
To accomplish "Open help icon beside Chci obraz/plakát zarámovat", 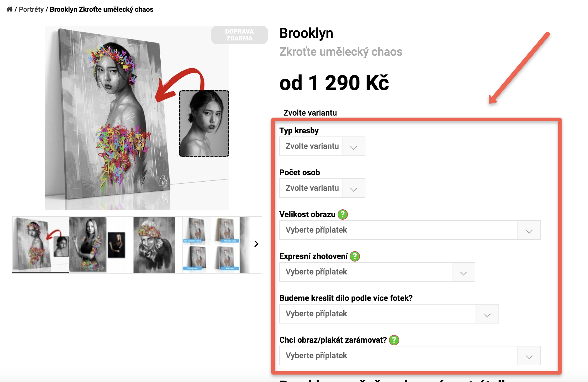I will click(x=394, y=340).
